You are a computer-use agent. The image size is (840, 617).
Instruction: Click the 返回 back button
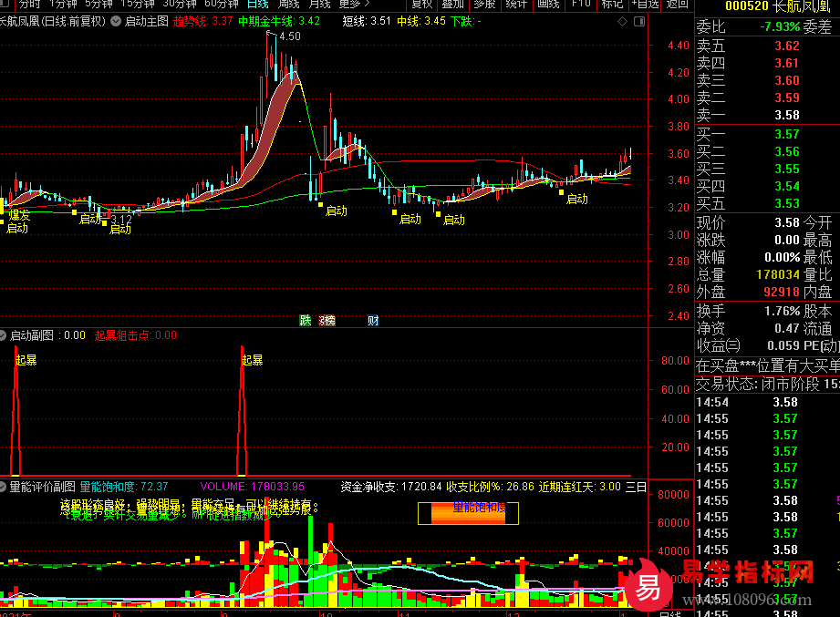coord(677,4)
